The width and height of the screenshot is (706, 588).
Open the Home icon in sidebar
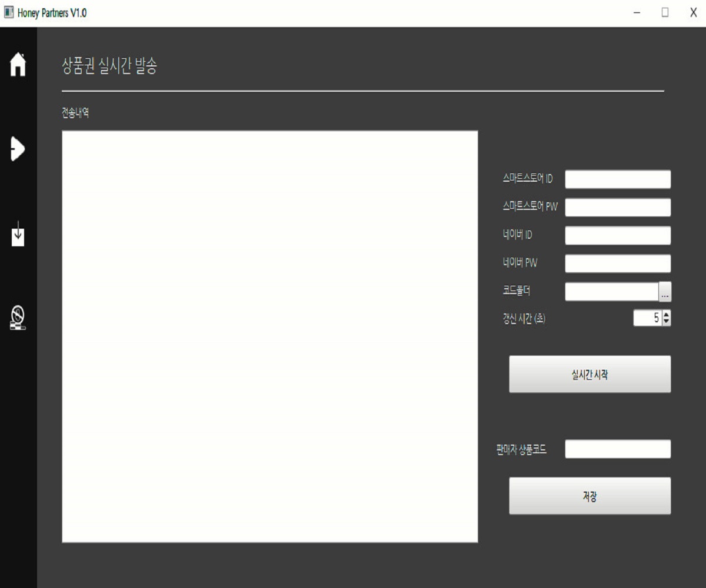point(18,64)
